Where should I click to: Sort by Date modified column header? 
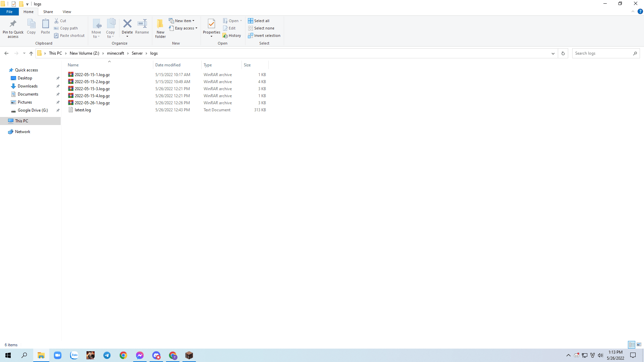(x=168, y=65)
